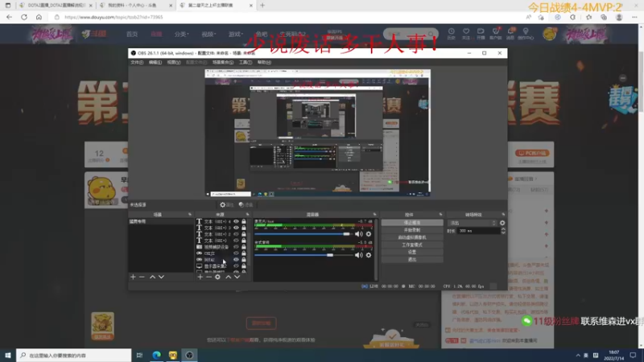Enable 工作室模式 studio mode button
The image size is (644, 362).
[412, 245]
